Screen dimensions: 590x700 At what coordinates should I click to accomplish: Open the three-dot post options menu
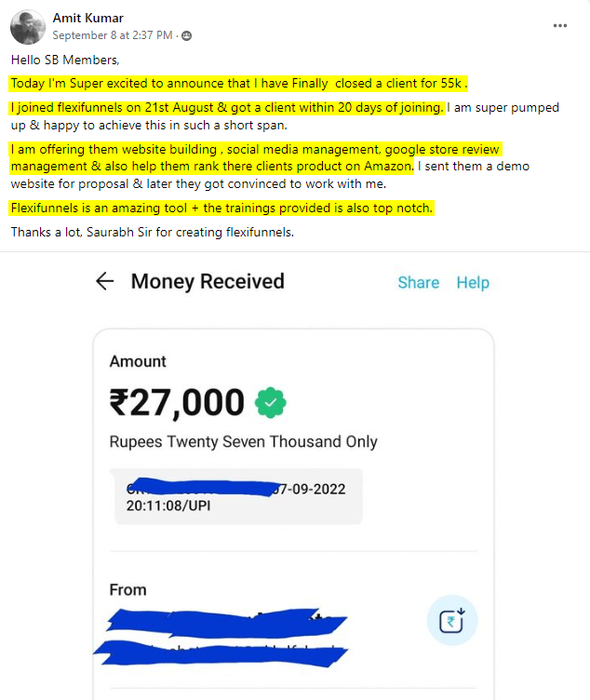pyautogui.click(x=559, y=25)
